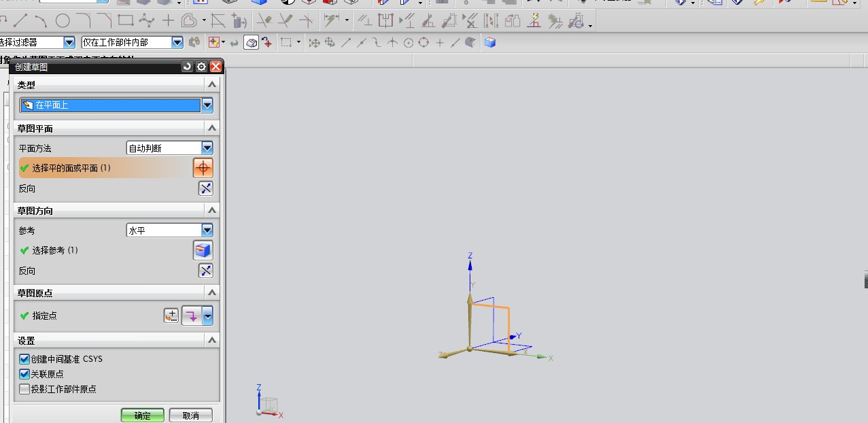Close the 创建草图 dialog
The height and width of the screenshot is (423, 868).
point(216,67)
